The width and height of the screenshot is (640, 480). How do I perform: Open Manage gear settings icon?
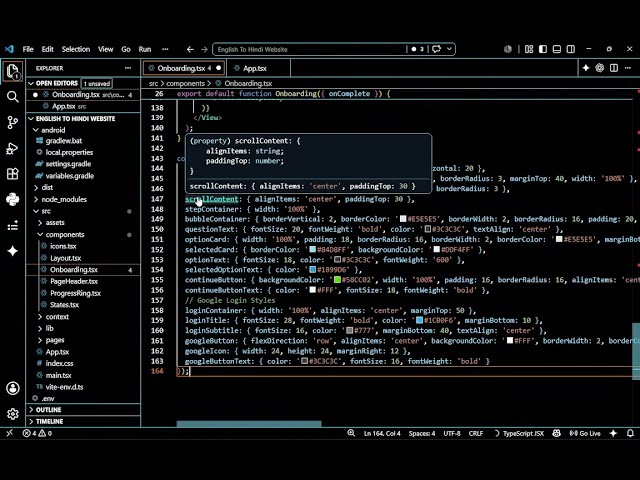(13, 414)
